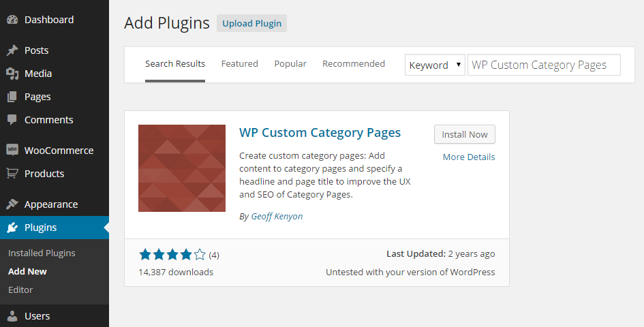Switch to the Recommended tab
This screenshot has width=644, height=327.
(353, 63)
